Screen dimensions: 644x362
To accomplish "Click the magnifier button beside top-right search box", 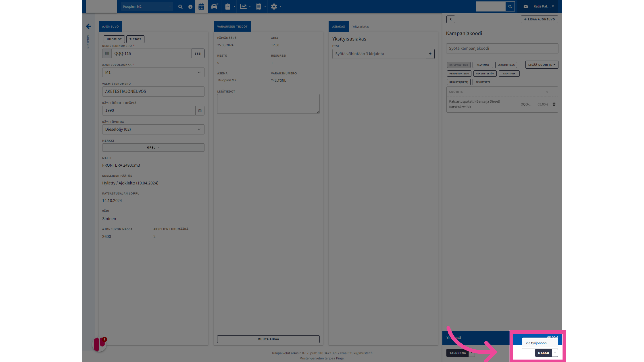I will pyautogui.click(x=510, y=6).
